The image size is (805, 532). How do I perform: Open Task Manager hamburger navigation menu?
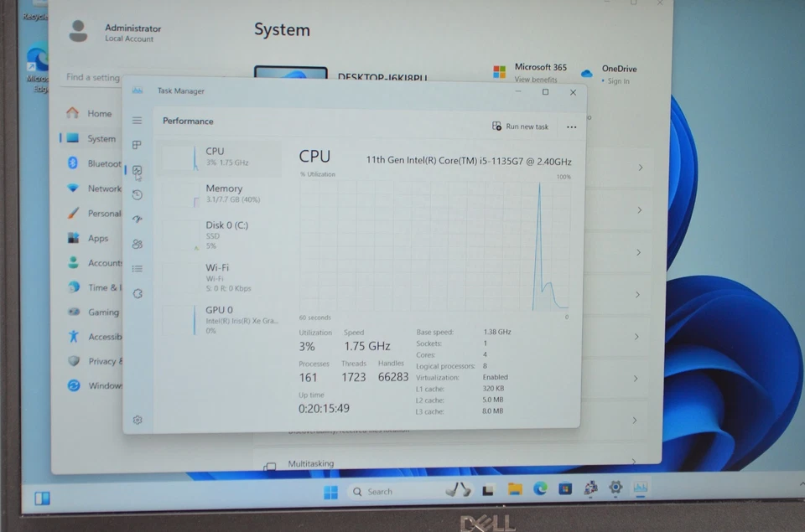137,120
